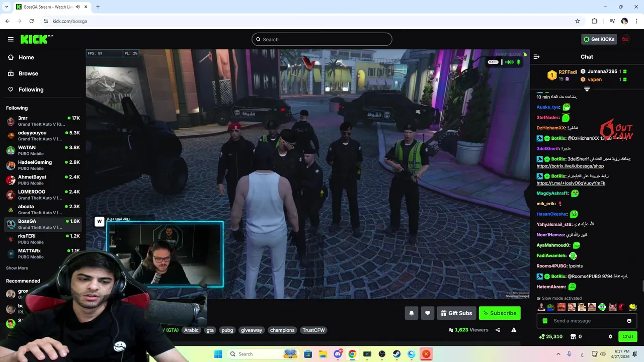This screenshot has width=644, height=362.
Task: Reload the kick.com page
Action: tap(31, 21)
